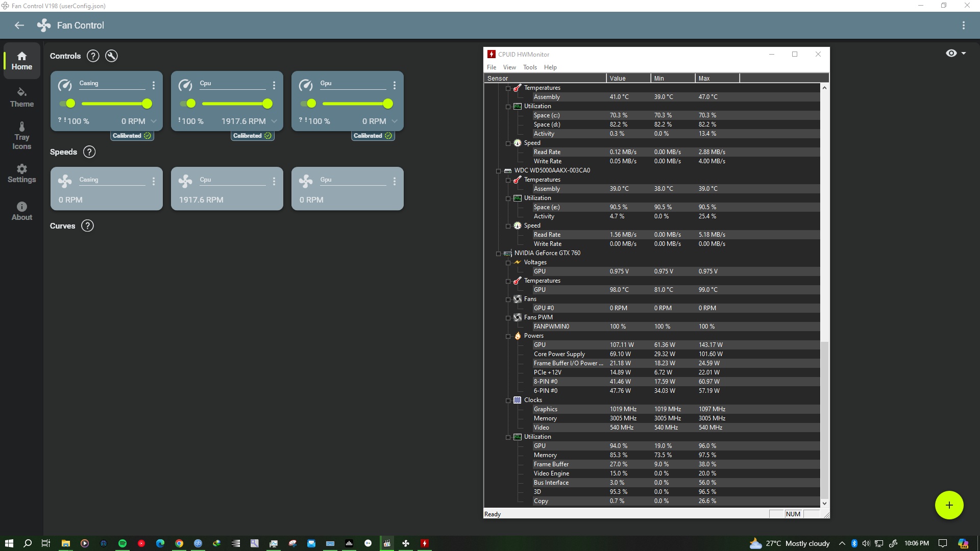
Task: Expand Gpu control card chevron
Action: (395, 121)
